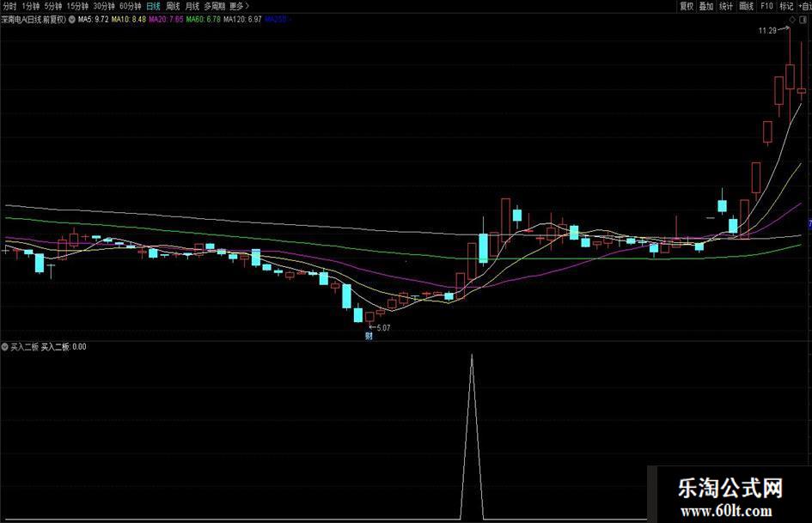This screenshot has width=812, height=523.
Task: Open the 复权 adjustment button
Action: click(x=687, y=6)
